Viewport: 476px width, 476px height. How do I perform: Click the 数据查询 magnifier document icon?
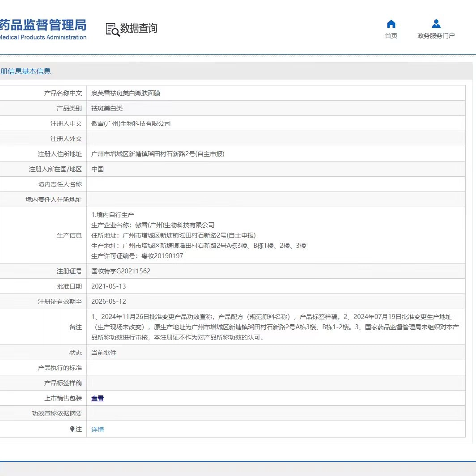pyautogui.click(x=112, y=29)
